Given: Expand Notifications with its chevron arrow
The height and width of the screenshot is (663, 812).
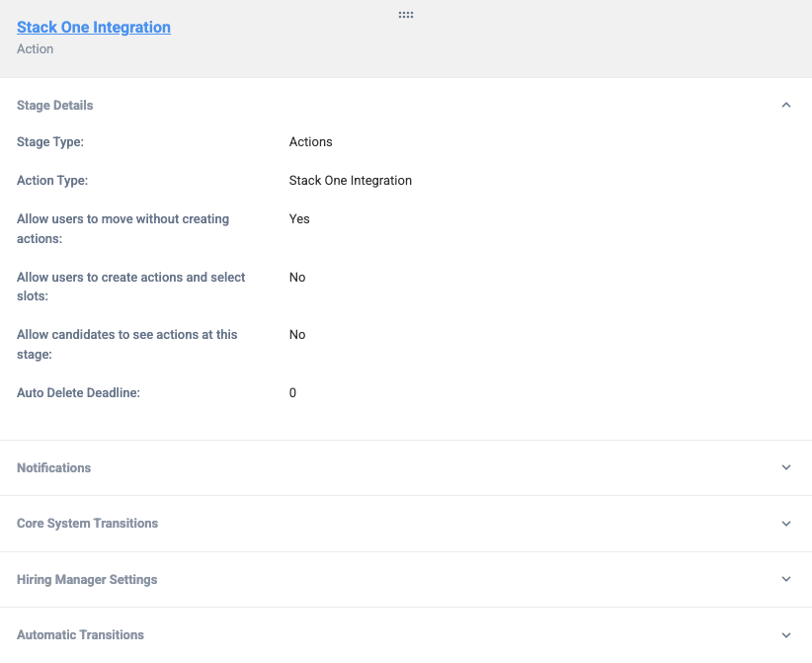Looking at the screenshot, I should 786,467.
